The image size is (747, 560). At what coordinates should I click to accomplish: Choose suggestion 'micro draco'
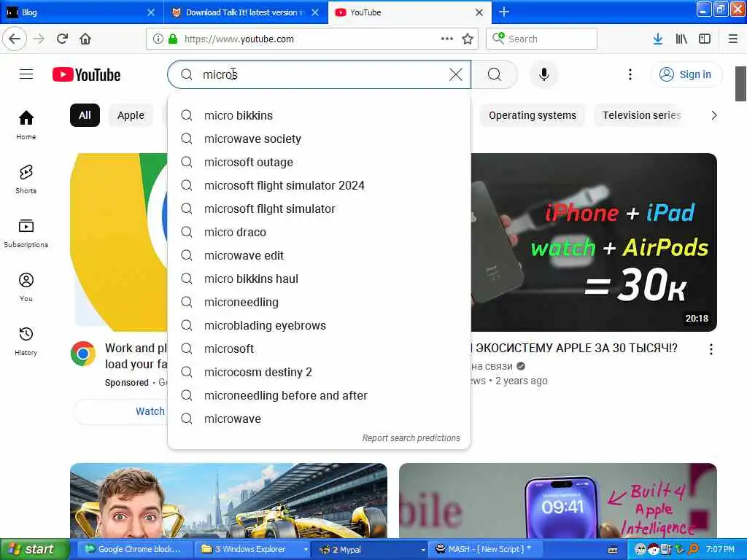pyautogui.click(x=320, y=232)
